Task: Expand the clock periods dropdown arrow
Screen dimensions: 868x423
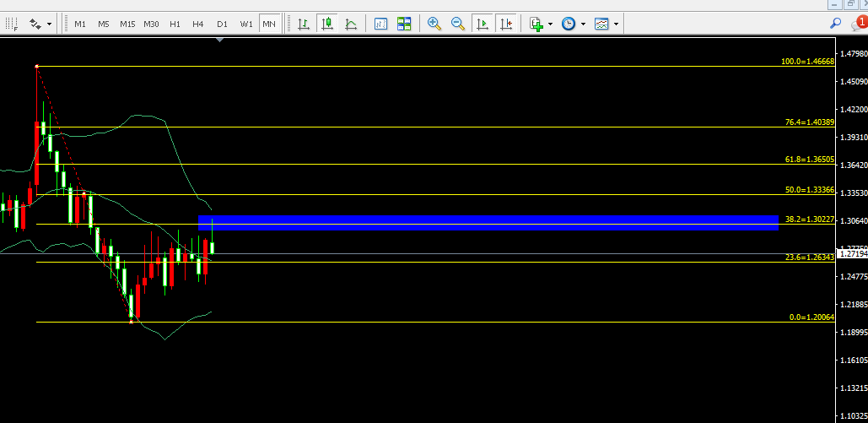Action: click(583, 24)
